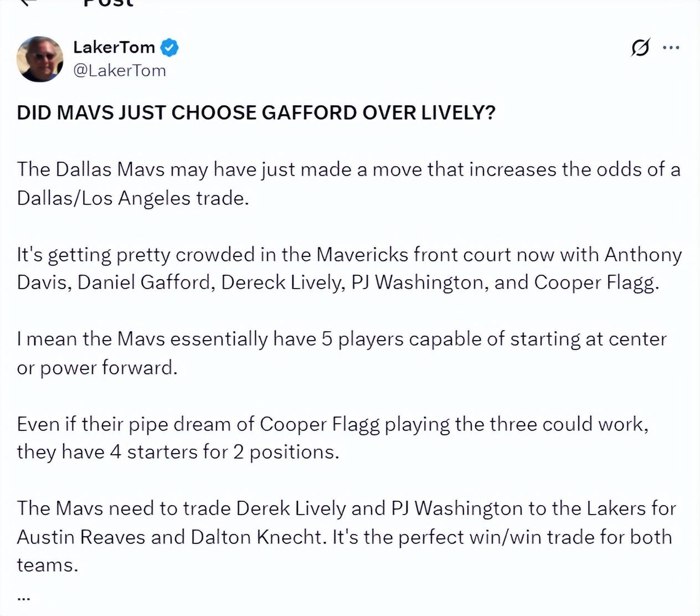
Task: Click the paragraph starting "The Mavs need to trade"
Action: coord(346,536)
